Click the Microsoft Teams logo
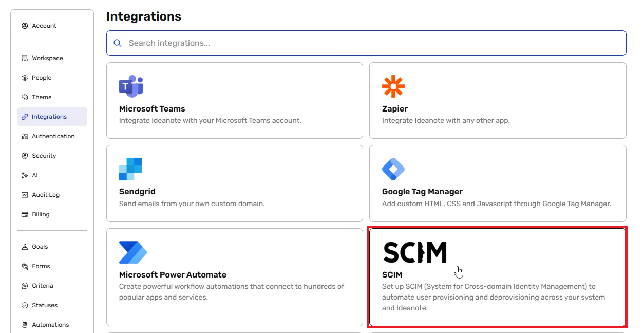The image size is (644, 333). tap(131, 86)
